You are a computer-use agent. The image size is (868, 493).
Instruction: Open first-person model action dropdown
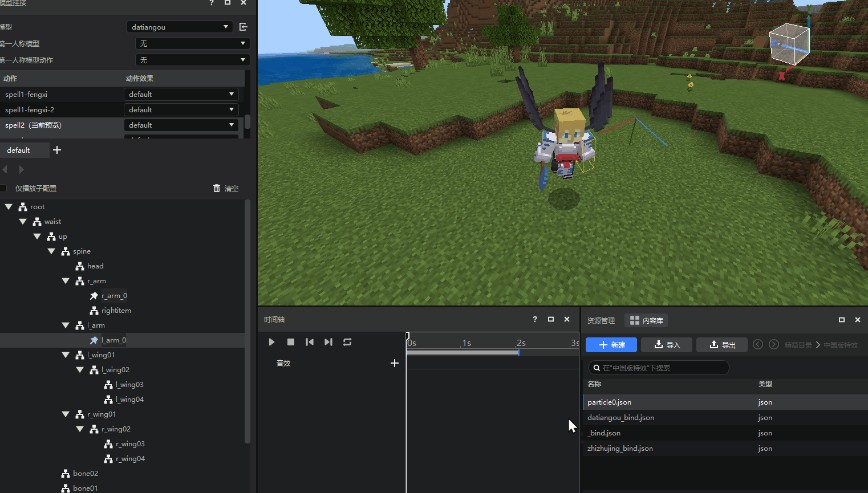pos(193,60)
